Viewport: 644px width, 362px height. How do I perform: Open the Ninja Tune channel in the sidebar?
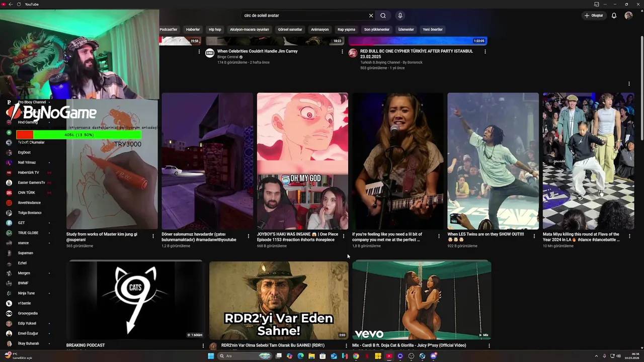pos(26,293)
